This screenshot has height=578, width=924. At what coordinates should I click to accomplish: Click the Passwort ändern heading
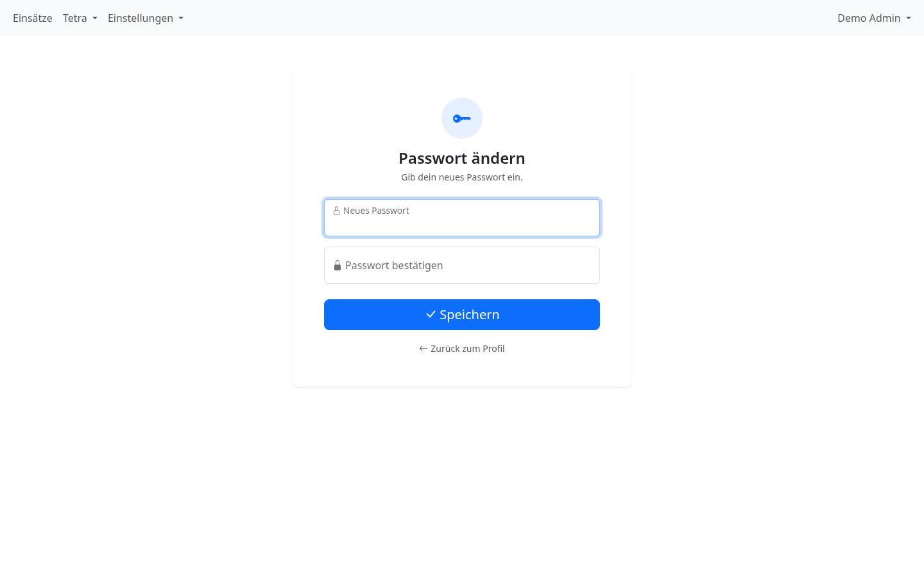(x=462, y=158)
